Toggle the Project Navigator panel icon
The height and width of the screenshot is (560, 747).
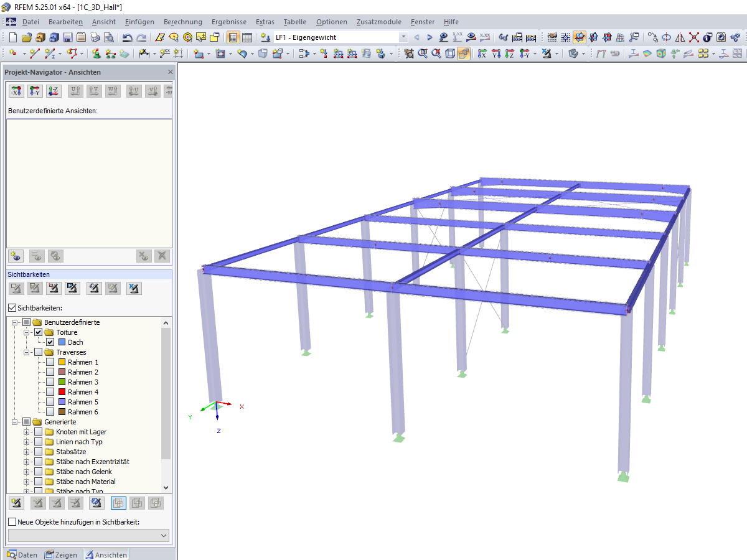[233, 37]
